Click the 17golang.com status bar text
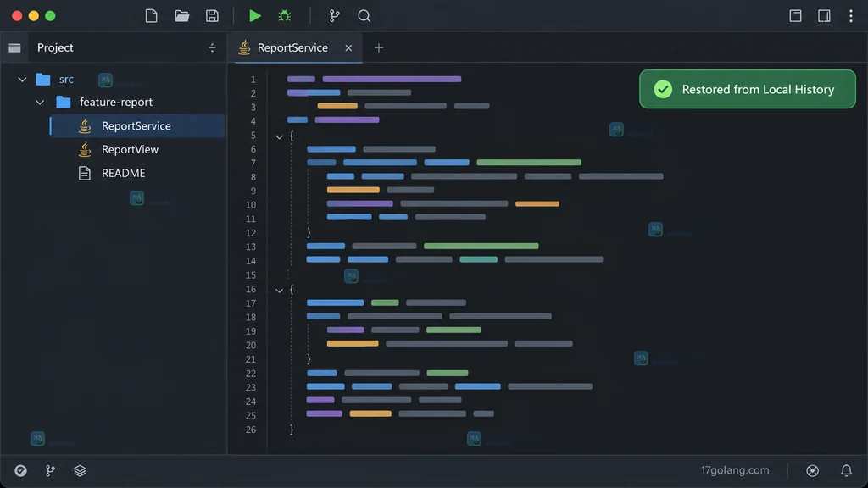The height and width of the screenshot is (488, 868). point(735,470)
